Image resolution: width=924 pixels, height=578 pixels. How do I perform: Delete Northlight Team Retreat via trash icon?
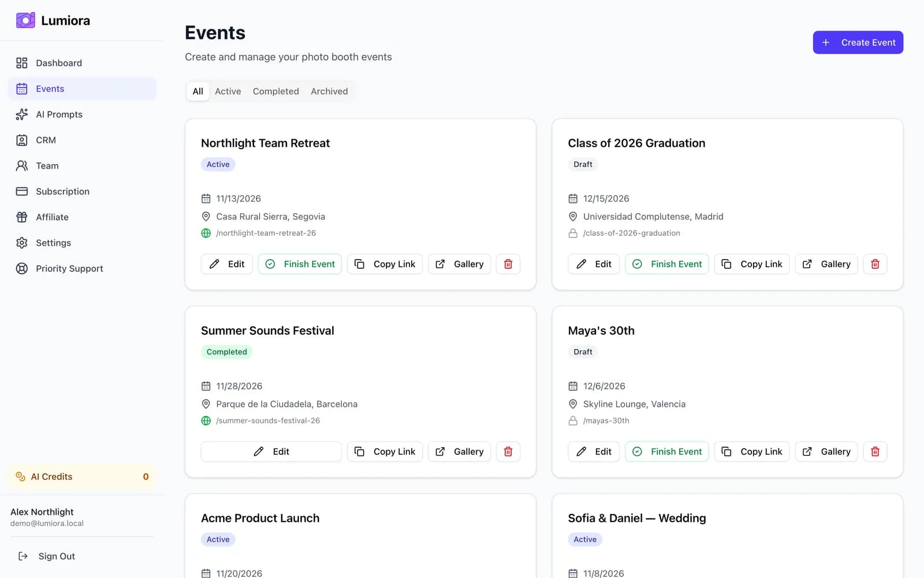[508, 264]
